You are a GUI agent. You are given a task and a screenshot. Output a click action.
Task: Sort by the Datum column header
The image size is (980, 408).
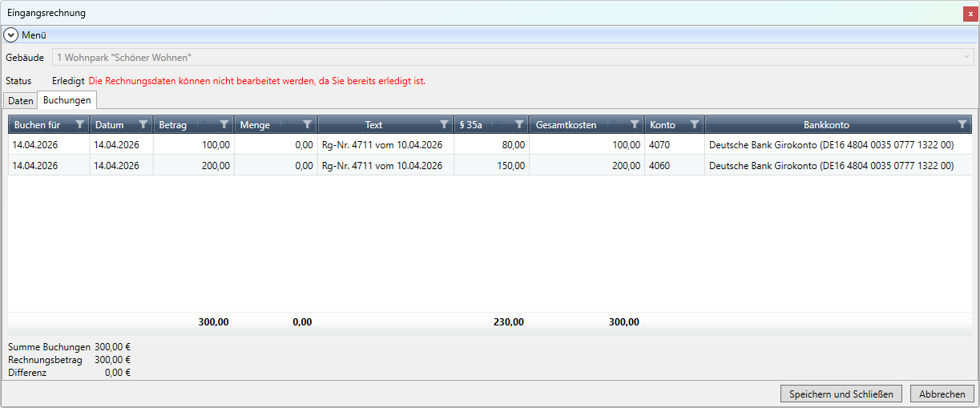[110, 125]
